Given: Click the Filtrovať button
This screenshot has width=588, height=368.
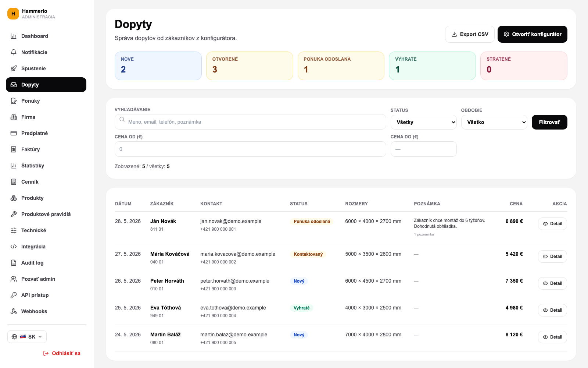Looking at the screenshot, I should tap(549, 122).
